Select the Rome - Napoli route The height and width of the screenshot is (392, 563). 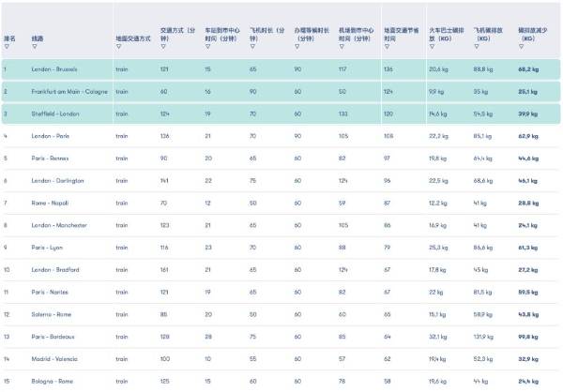tap(50, 203)
